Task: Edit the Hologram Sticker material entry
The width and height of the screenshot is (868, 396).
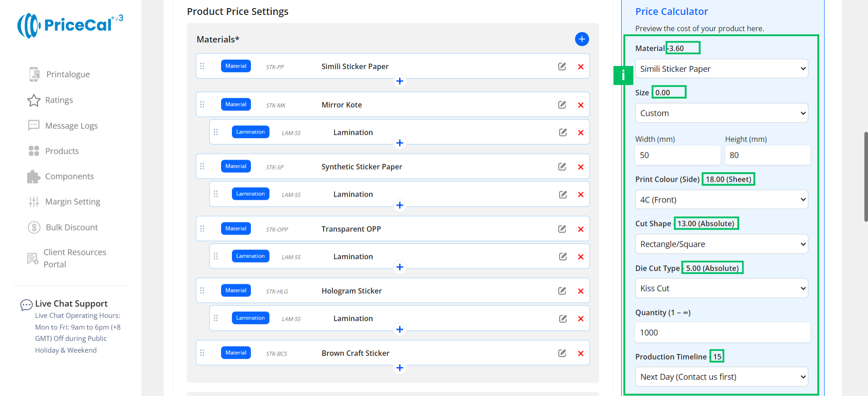Action: (x=562, y=291)
